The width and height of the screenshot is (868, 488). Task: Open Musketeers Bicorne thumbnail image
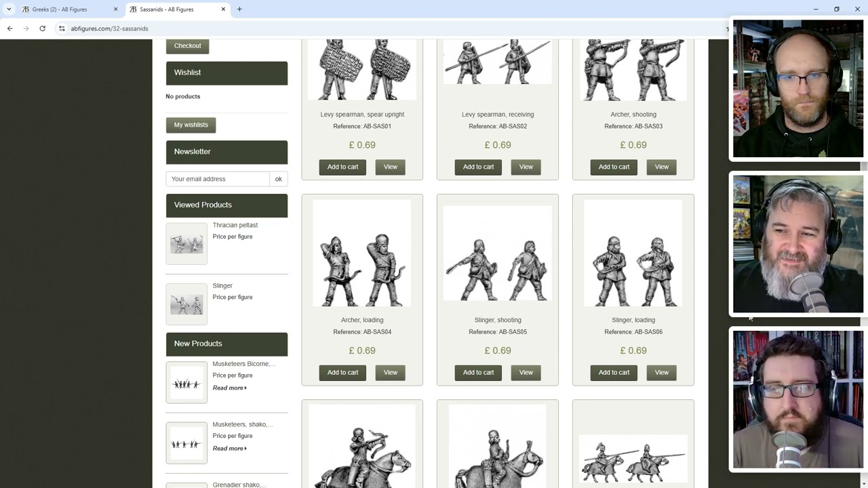point(186,382)
